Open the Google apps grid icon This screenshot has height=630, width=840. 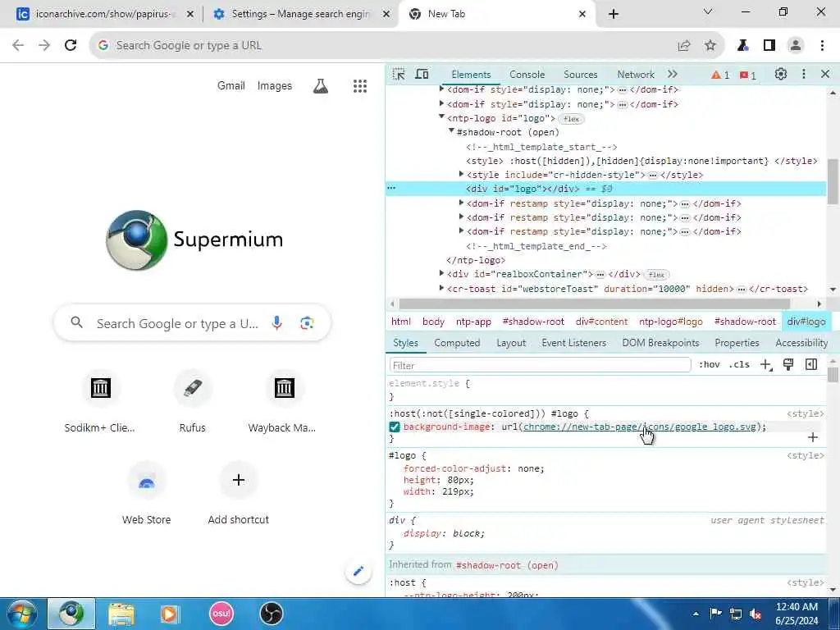point(360,86)
